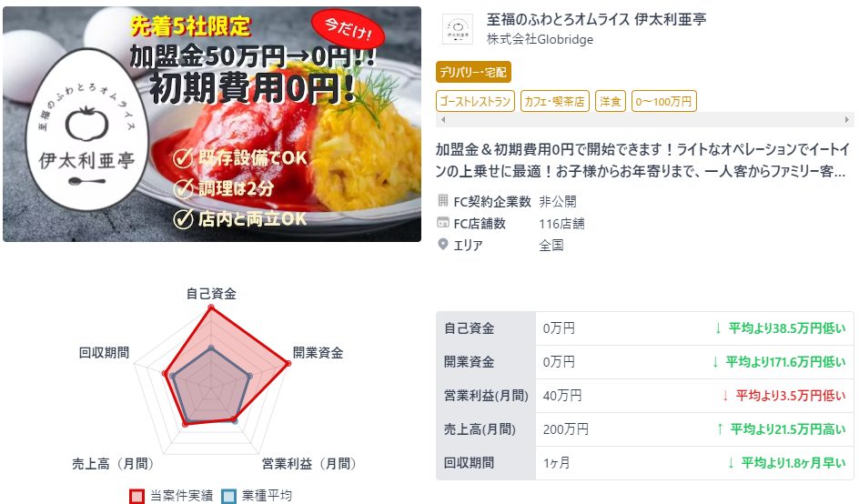Select the デリバリー・宅配 category tag
The height and width of the screenshot is (504, 859).
coord(473,72)
